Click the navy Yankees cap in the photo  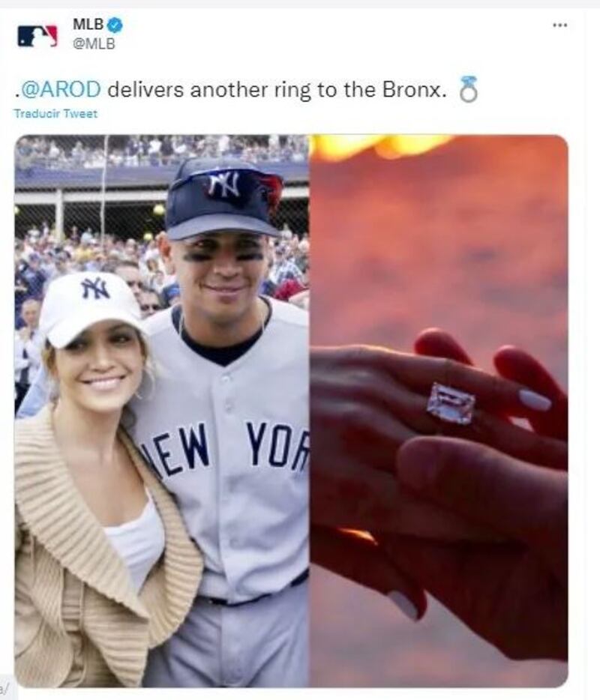[223, 198]
